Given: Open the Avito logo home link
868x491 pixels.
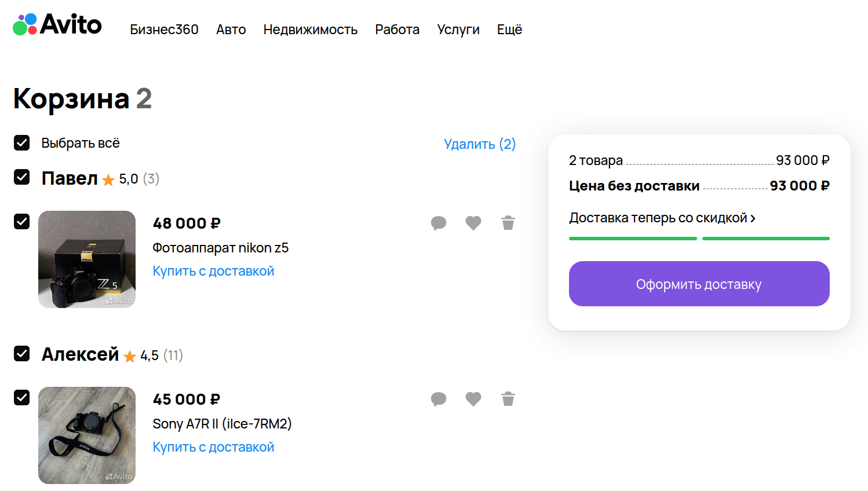Looking at the screenshot, I should [57, 24].
